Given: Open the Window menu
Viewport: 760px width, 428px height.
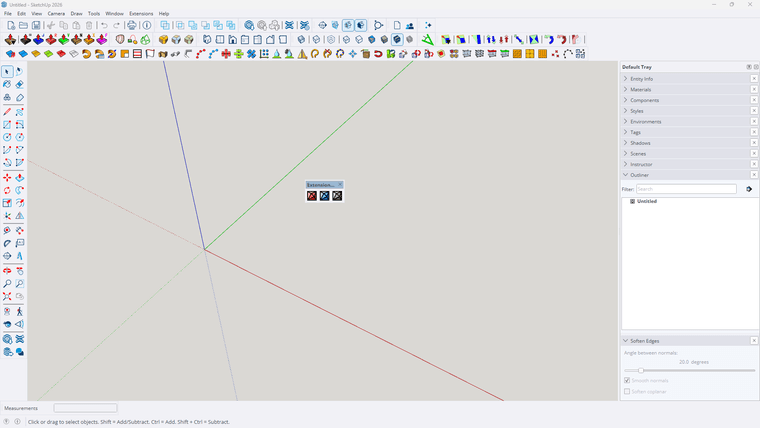Looking at the screenshot, I should (x=114, y=14).
